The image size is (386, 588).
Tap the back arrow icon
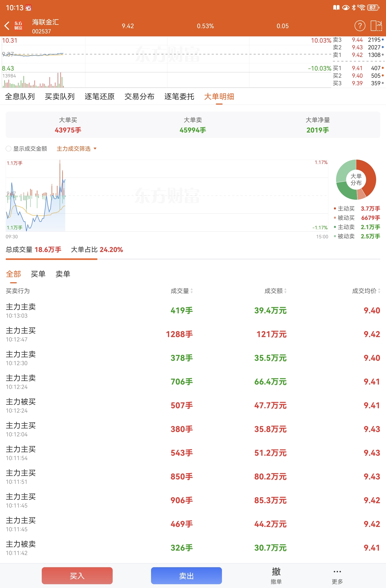coord(7,26)
